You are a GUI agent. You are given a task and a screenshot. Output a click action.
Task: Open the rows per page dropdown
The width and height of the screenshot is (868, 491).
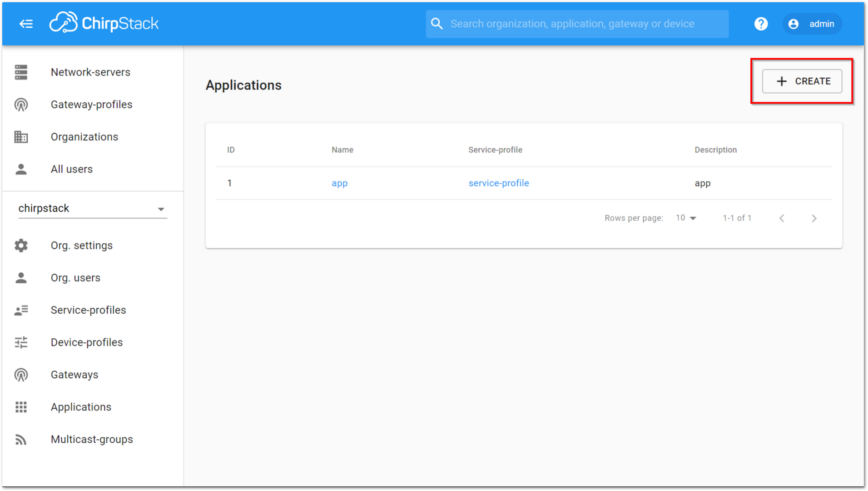[x=686, y=218]
